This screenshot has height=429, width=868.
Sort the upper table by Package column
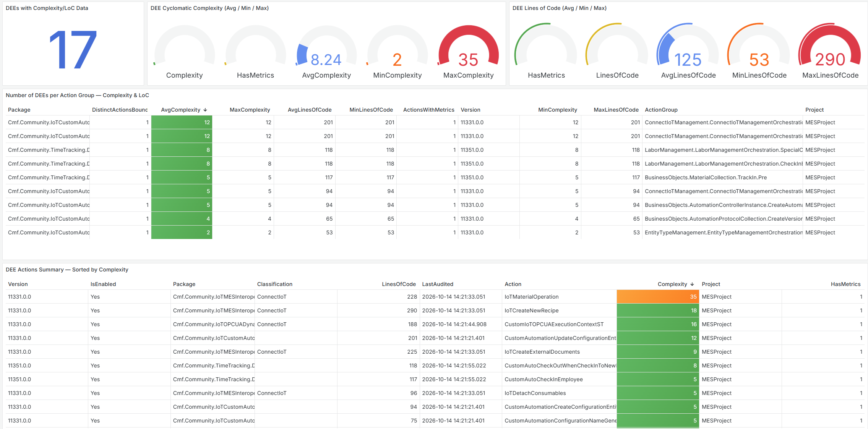19,110
